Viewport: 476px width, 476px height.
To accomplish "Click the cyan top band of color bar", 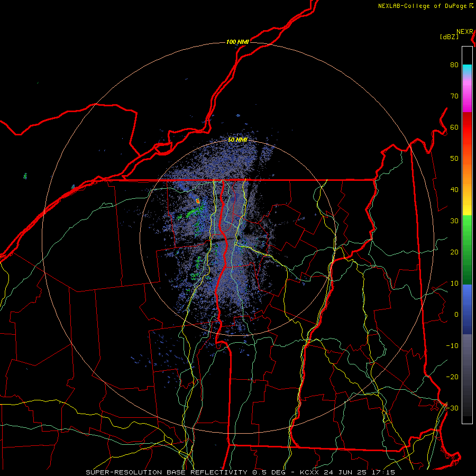I will (467, 68).
